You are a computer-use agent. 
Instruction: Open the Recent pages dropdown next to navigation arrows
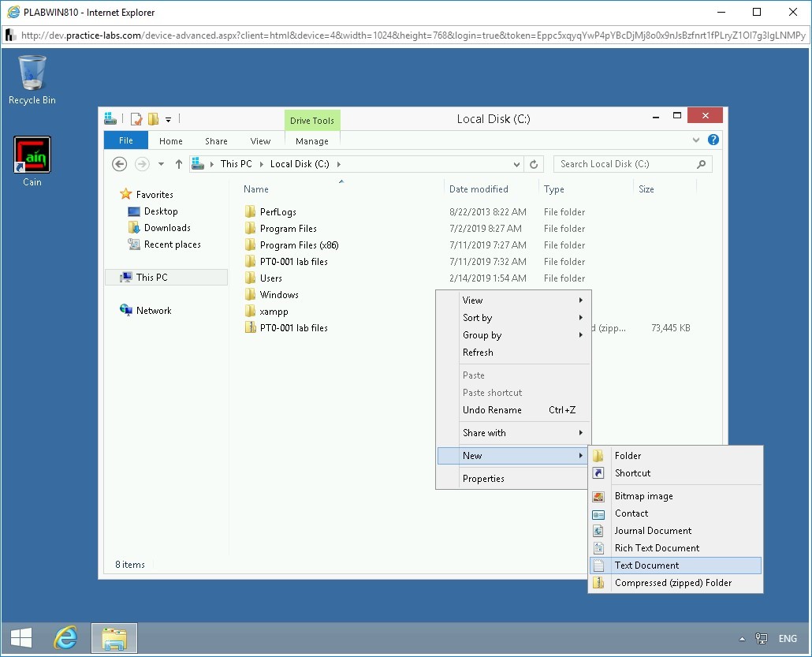pos(161,164)
